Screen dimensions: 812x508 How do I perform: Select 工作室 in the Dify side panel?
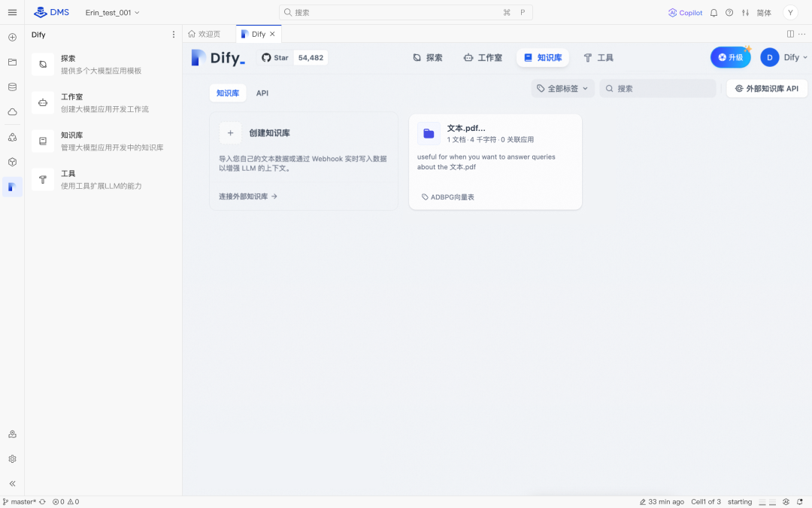103,102
